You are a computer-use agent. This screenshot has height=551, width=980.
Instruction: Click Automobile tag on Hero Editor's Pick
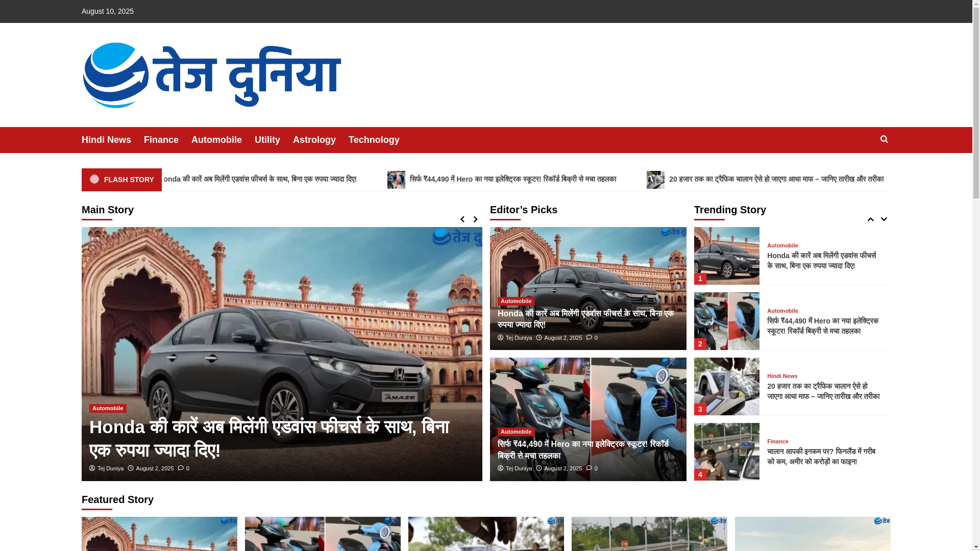[516, 432]
